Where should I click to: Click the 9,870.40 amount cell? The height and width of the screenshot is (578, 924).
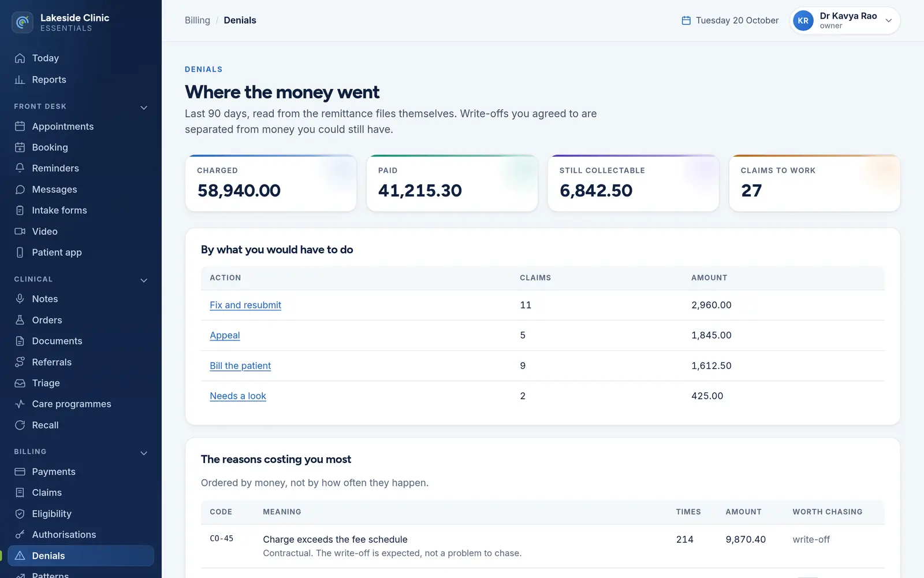746,539
